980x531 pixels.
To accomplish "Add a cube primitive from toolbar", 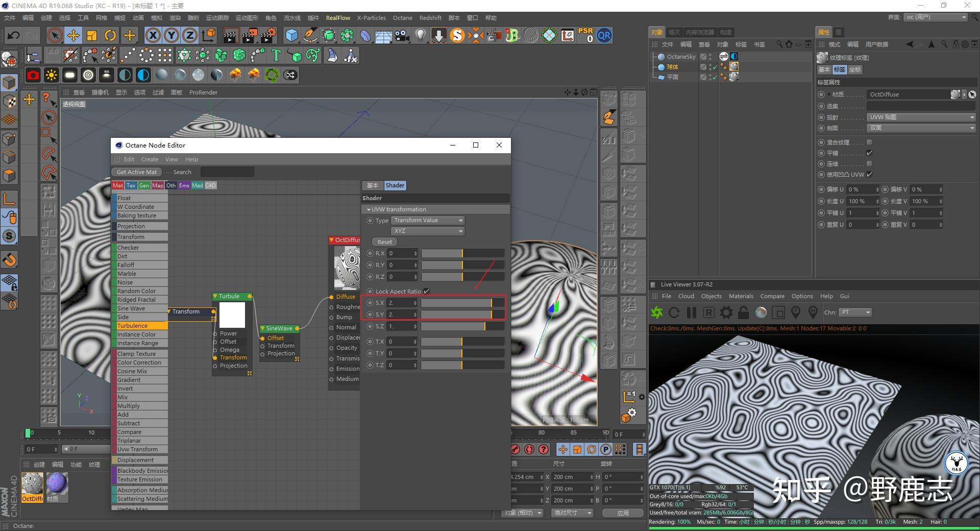I will 291,36.
